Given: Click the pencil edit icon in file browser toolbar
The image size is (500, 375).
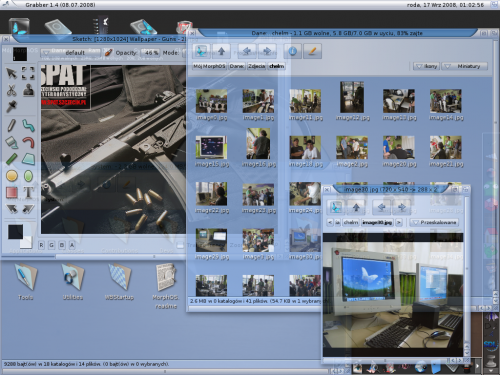Looking at the screenshot, I should point(312,51).
